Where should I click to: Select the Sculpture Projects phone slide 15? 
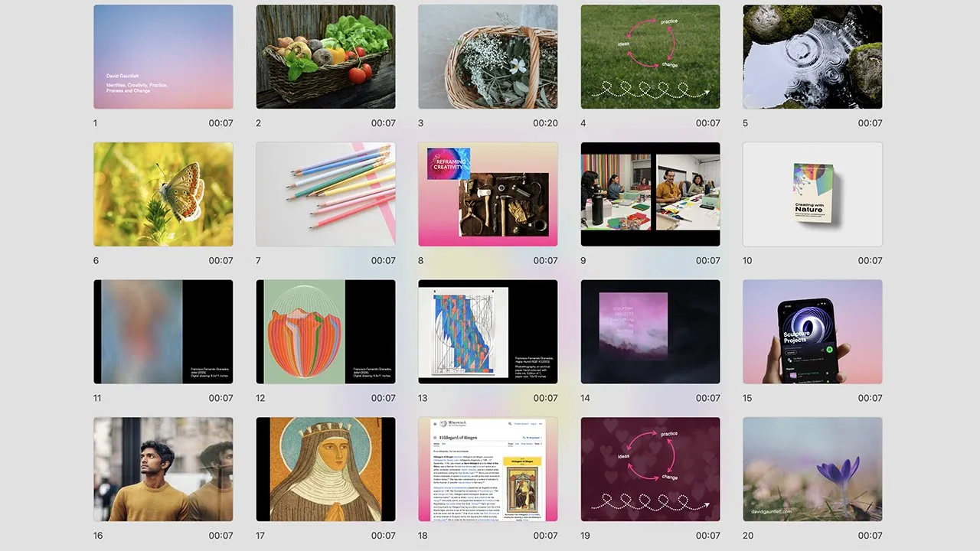(812, 331)
